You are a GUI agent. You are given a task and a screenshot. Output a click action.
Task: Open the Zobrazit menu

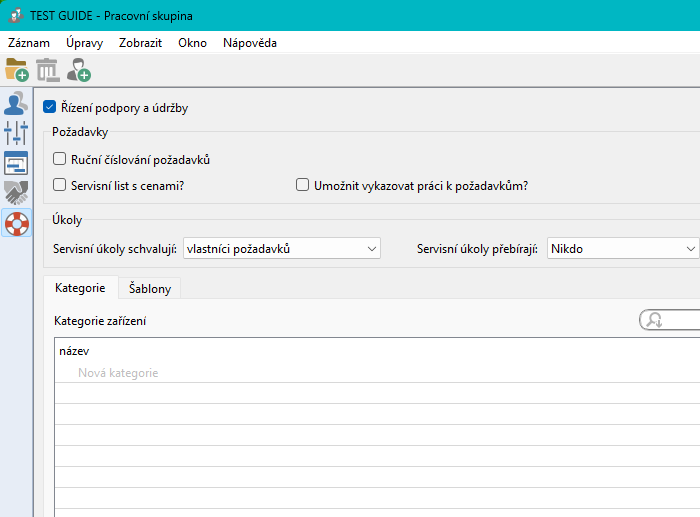pyautogui.click(x=141, y=43)
